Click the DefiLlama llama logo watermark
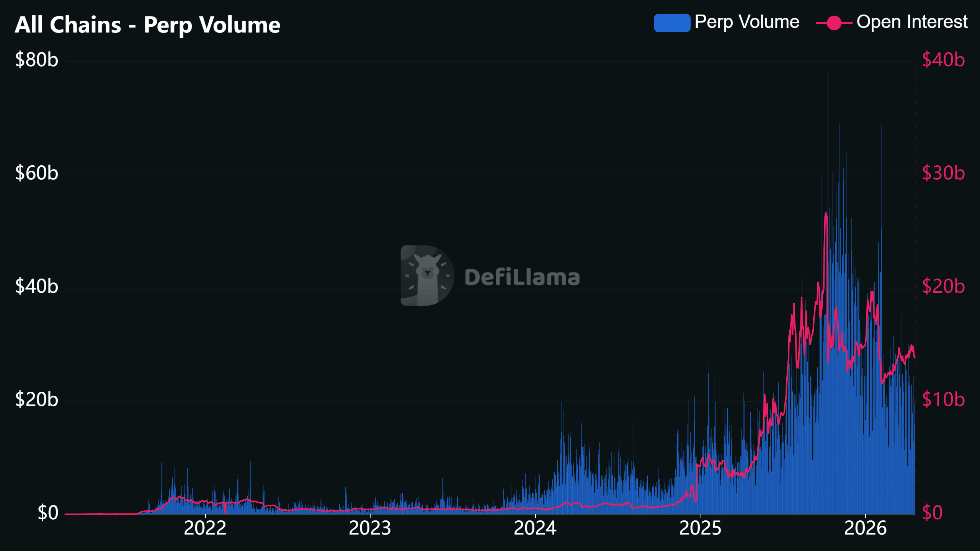The height and width of the screenshot is (551, 980). pos(427,275)
